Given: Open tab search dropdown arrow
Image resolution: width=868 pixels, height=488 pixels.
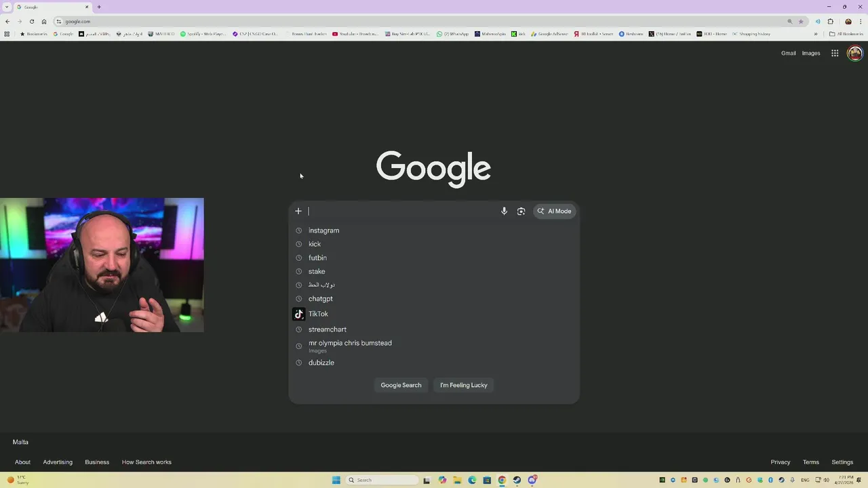Looking at the screenshot, I should [x=7, y=7].
